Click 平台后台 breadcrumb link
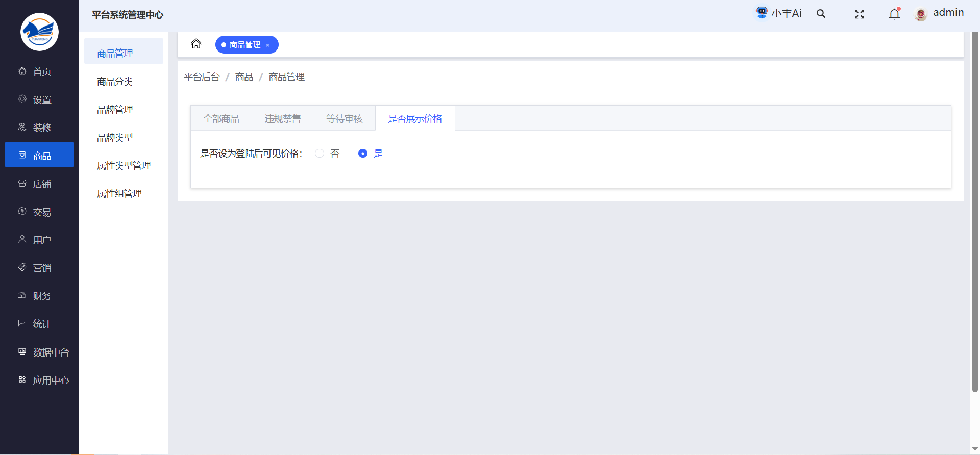 tap(202, 77)
